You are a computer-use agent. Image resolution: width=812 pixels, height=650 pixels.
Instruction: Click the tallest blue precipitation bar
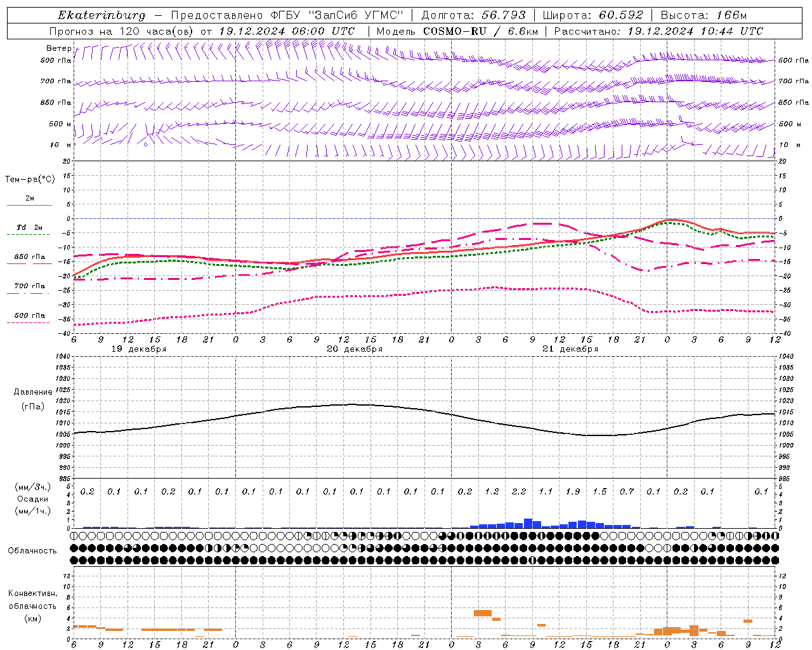[x=528, y=523]
